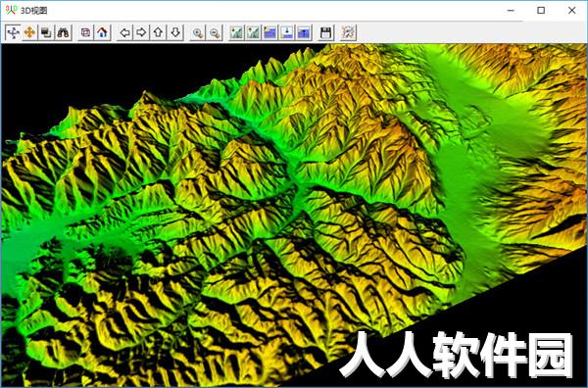588x388 pixels.
Task: Select the orange four-arrow pan tool
Action: [x=29, y=32]
